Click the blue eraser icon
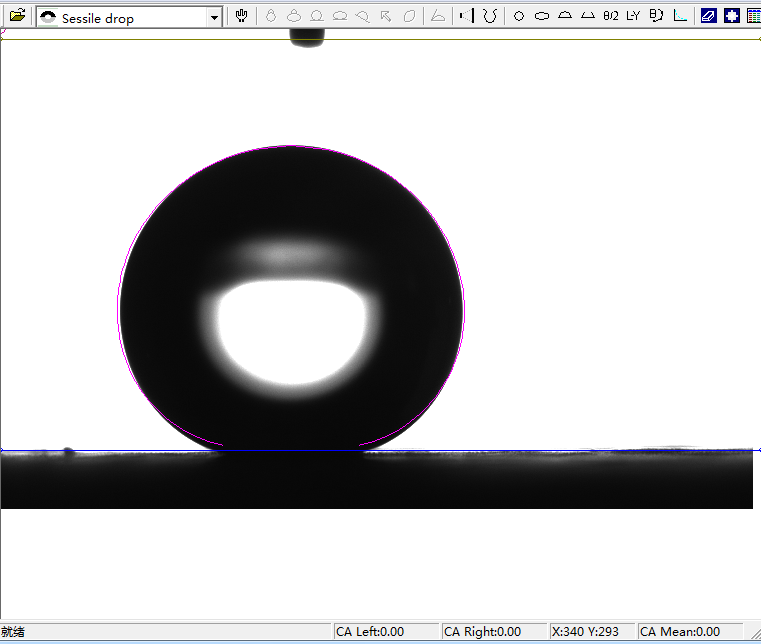761x644 pixels. click(709, 16)
